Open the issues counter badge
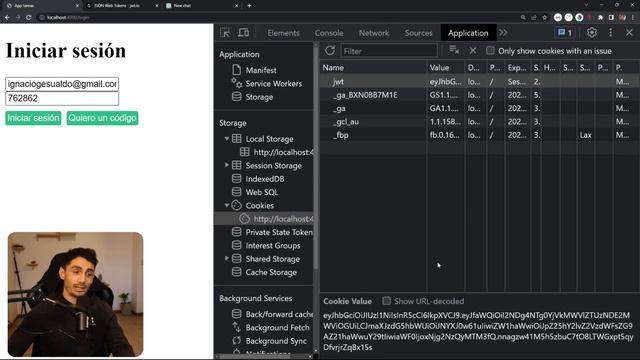This screenshot has height=360, width=640. pos(565,33)
